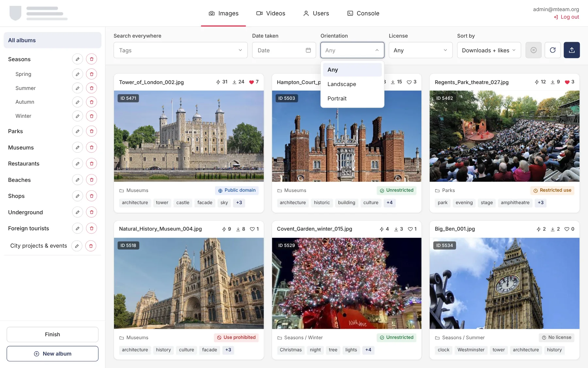Open the Tags search dropdown
The image size is (588, 368).
[181, 50]
